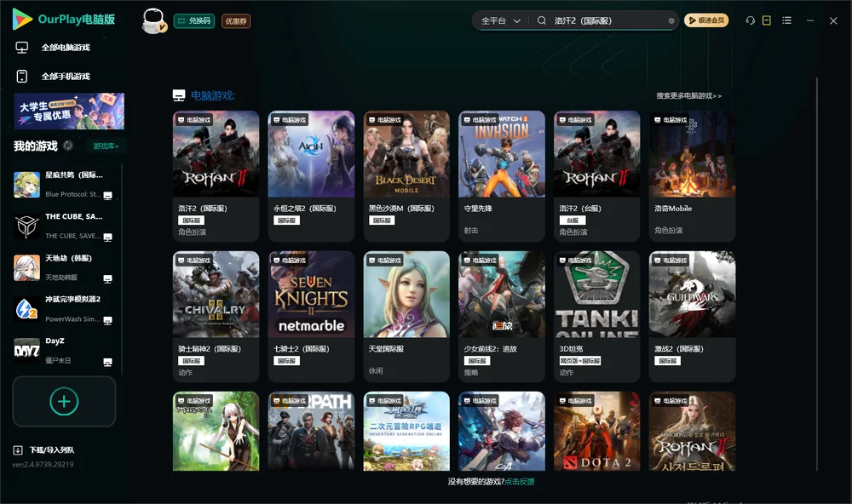Viewport: 852px width, 504px height.
Task: Click the monitor icon beside 全部电脑游戏
Action: tap(22, 48)
